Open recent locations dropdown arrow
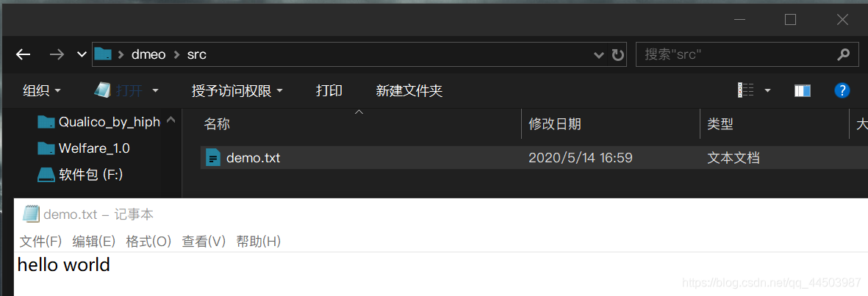 coord(82,54)
